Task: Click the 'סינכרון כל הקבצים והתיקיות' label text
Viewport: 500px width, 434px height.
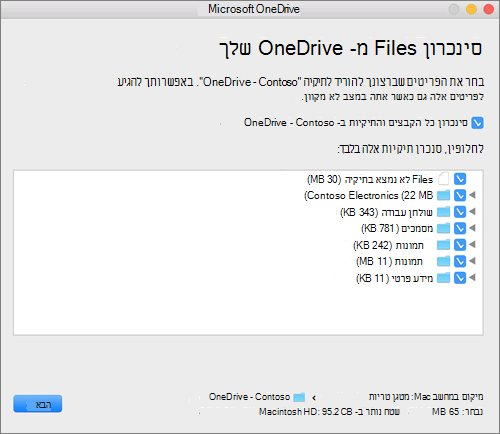Action: coord(356,123)
